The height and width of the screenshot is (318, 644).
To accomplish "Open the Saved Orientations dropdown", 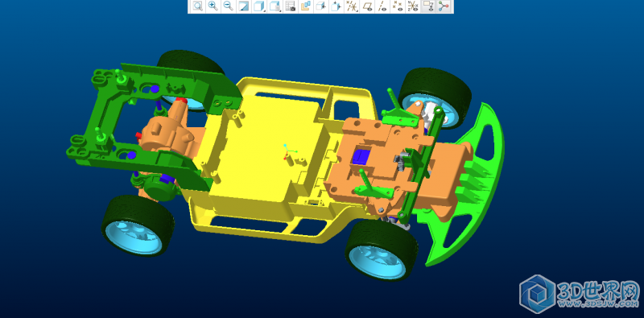I will pyautogui.click(x=275, y=6).
